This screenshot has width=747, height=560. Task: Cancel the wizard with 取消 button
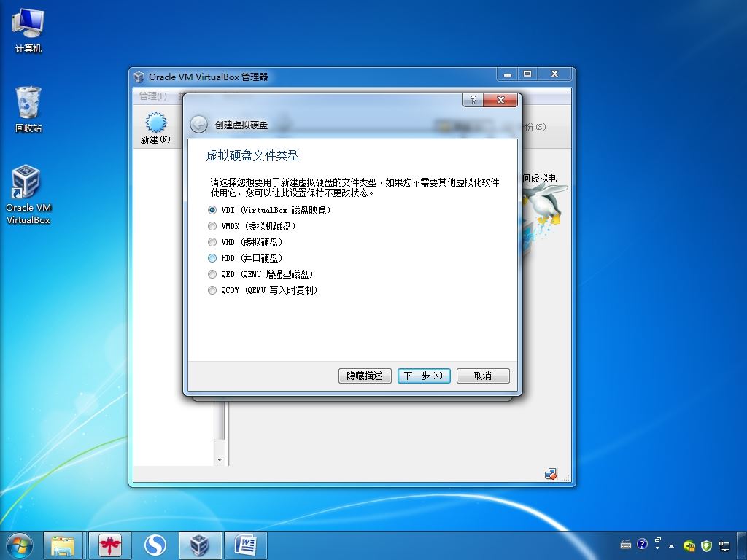[483, 376]
